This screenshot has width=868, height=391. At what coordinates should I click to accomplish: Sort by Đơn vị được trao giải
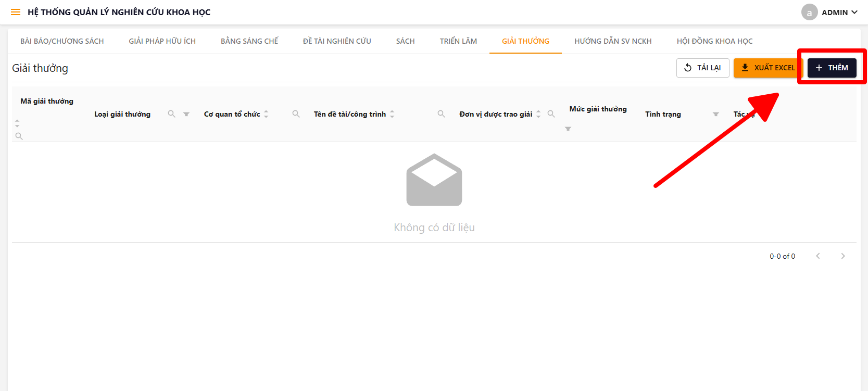[x=538, y=114]
